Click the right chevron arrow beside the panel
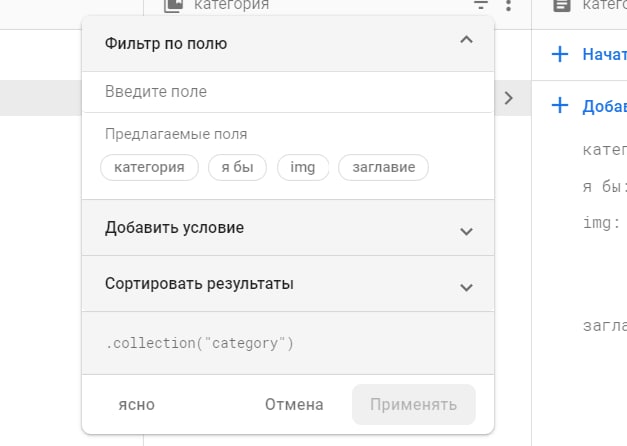Image resolution: width=627 pixels, height=446 pixels. 509,98
